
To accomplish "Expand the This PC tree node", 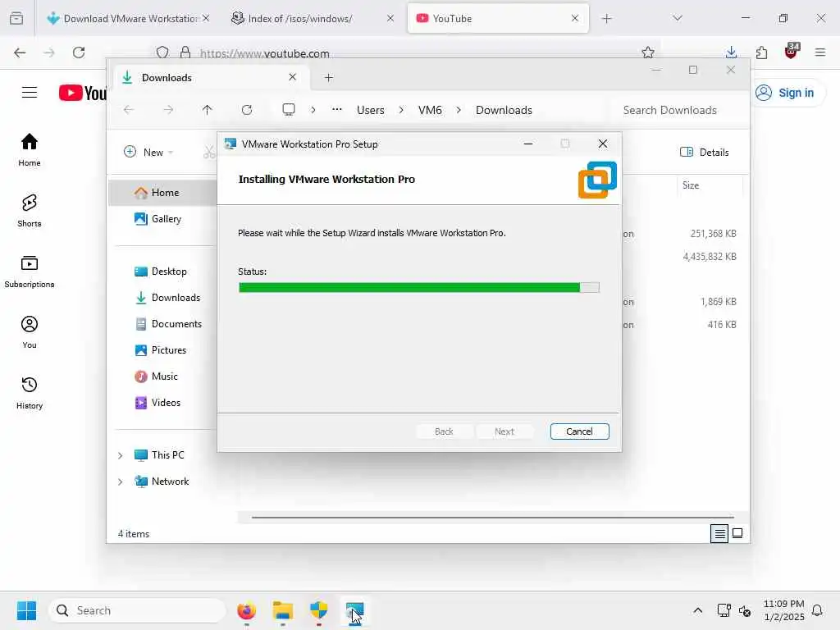I will point(121,455).
